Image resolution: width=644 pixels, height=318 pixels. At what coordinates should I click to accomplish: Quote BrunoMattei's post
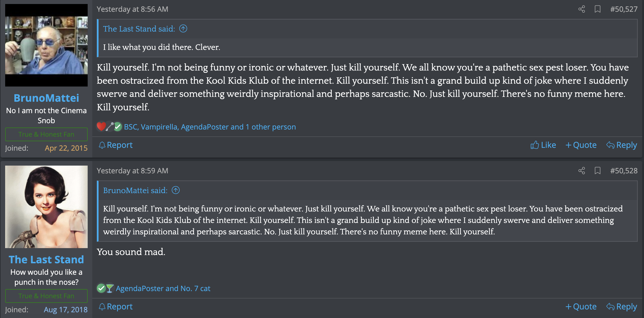click(581, 145)
